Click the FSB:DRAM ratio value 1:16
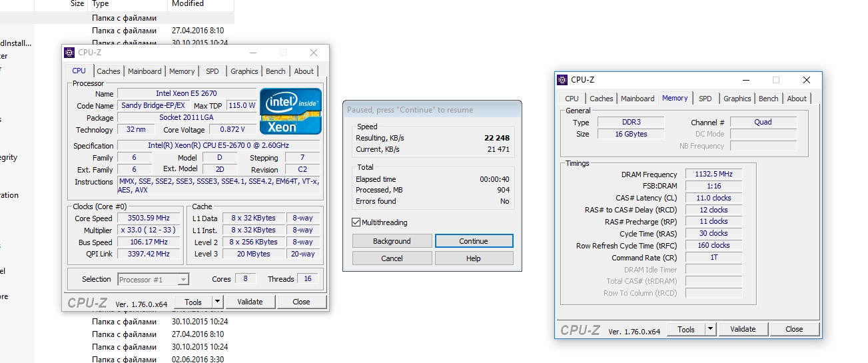Image resolution: width=868 pixels, height=363 pixels. 713,186
